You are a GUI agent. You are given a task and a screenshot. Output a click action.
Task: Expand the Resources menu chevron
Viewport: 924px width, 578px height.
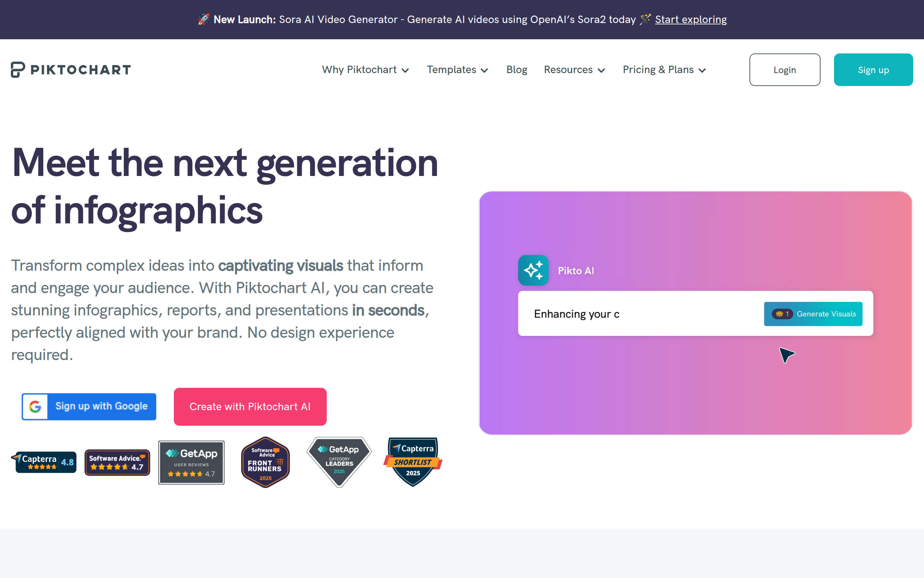click(x=601, y=70)
